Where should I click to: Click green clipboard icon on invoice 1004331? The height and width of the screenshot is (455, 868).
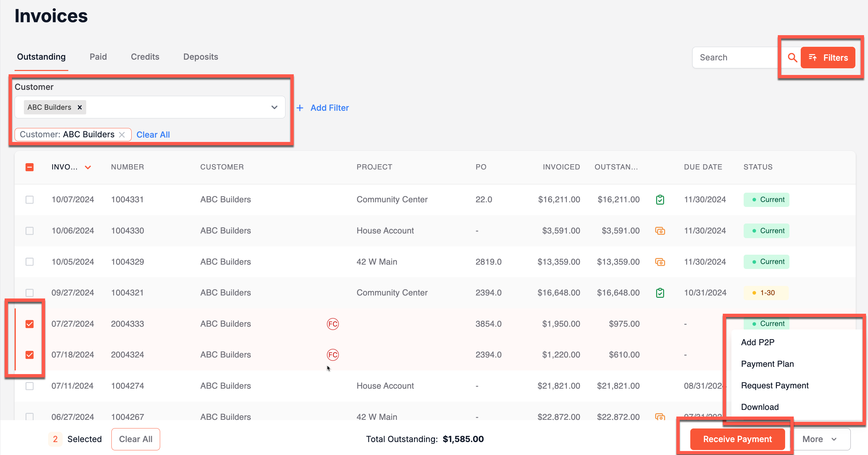tap(660, 200)
